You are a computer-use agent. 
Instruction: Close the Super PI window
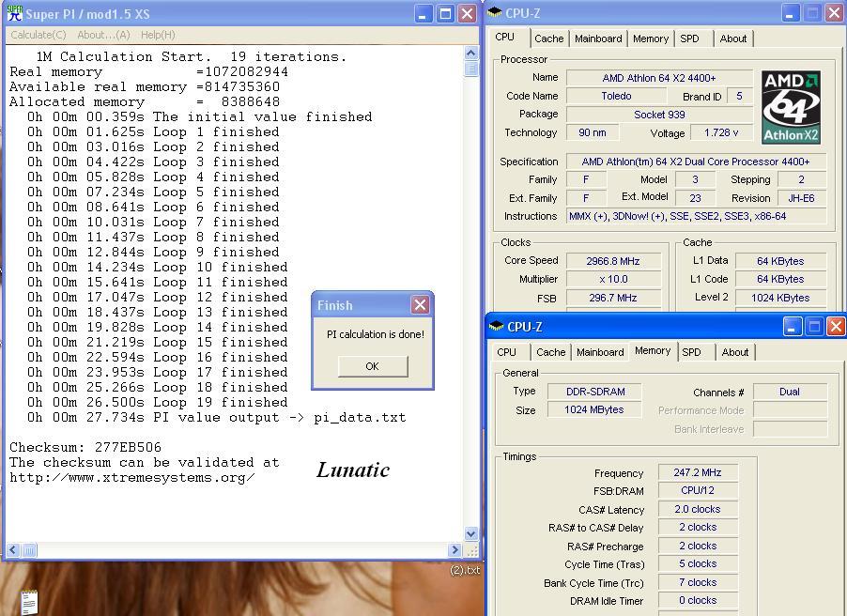pos(468,13)
